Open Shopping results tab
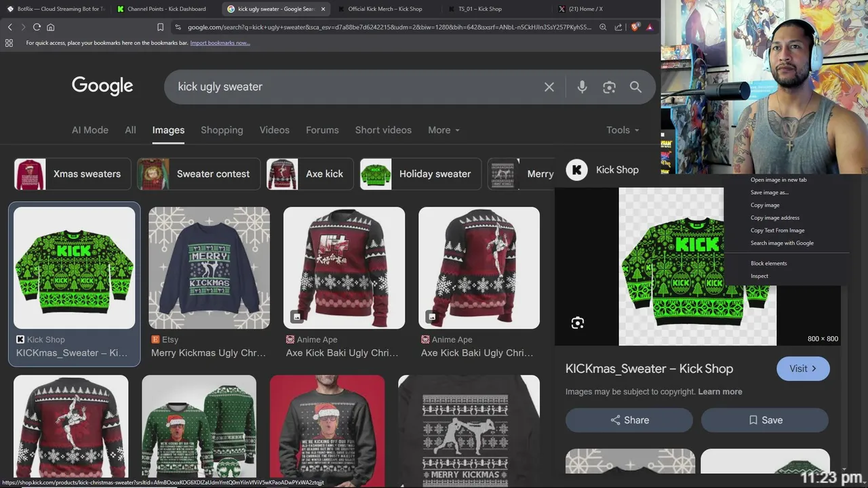This screenshot has width=868, height=488. coord(222,130)
